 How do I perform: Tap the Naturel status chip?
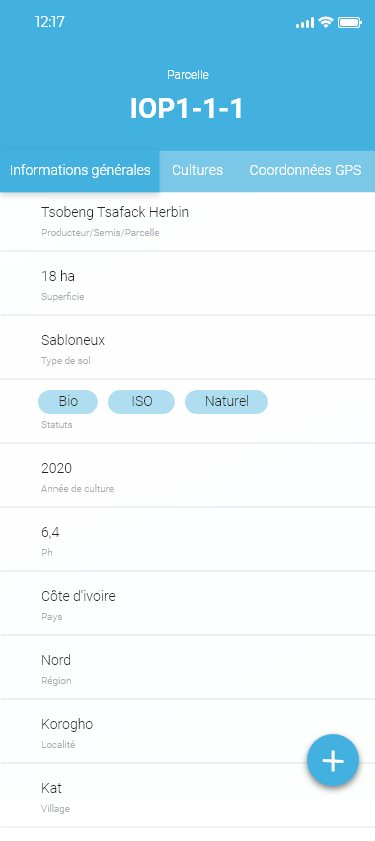[x=226, y=402]
